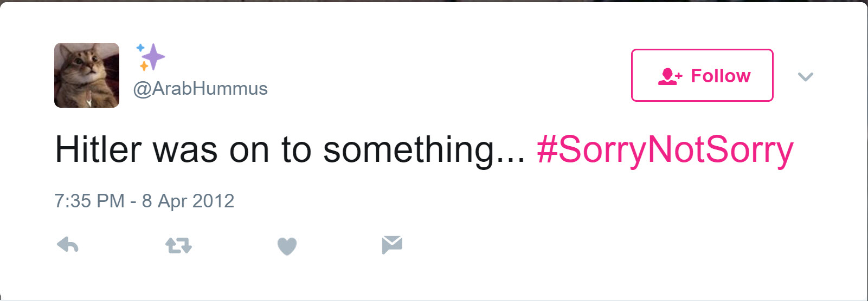Screen dimensions: 868x301
Task: Open the cat profile avatar
Action: click(x=87, y=75)
